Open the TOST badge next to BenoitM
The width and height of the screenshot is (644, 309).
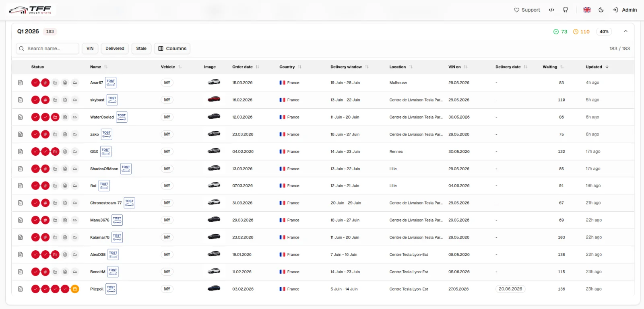[113, 272]
